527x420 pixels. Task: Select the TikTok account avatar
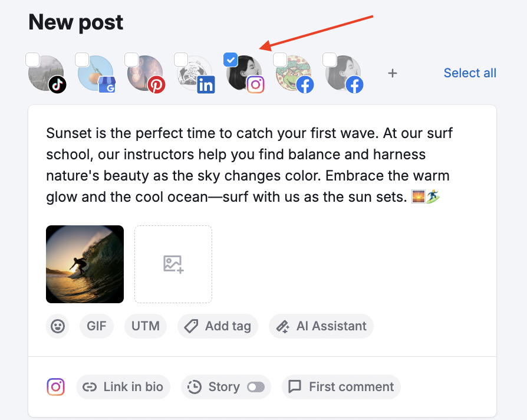pyautogui.click(x=47, y=73)
